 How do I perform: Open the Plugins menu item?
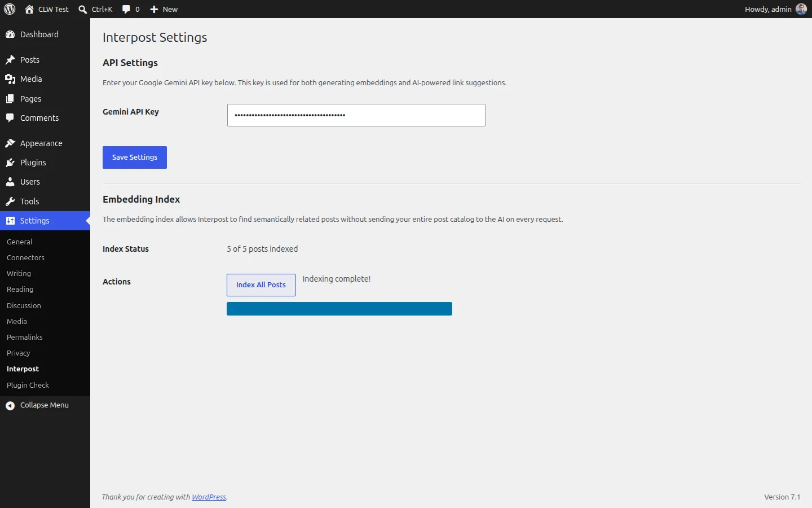45,163
